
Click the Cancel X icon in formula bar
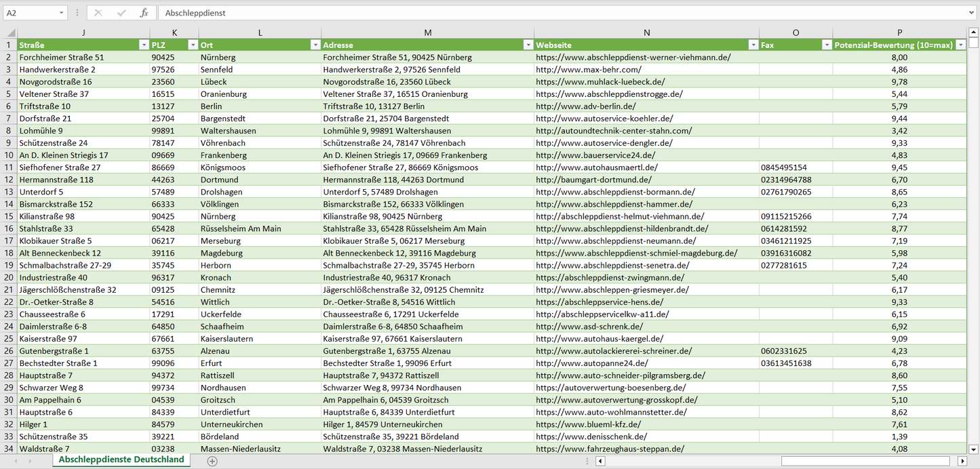point(98,13)
